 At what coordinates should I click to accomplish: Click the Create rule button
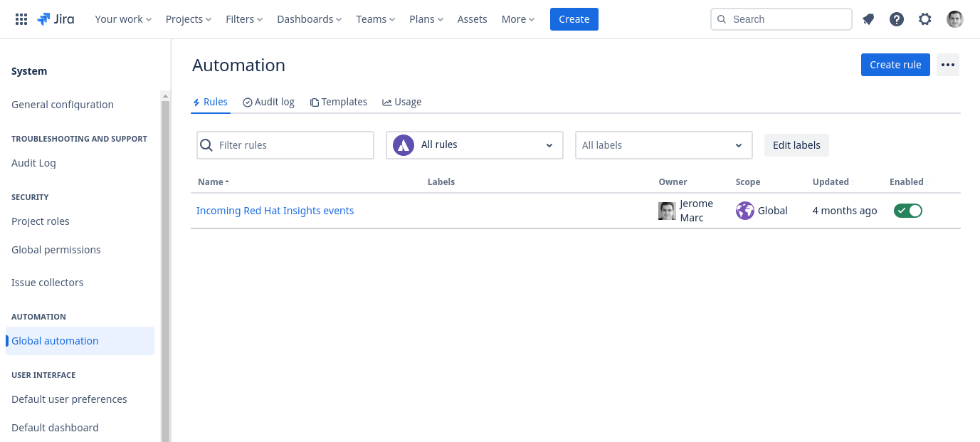[895, 65]
